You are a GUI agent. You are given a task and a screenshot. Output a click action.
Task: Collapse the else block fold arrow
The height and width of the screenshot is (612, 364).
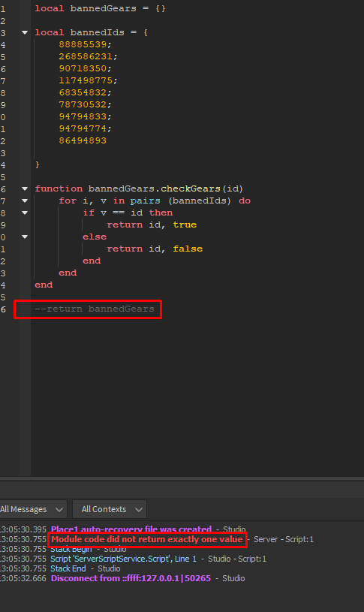(25, 237)
